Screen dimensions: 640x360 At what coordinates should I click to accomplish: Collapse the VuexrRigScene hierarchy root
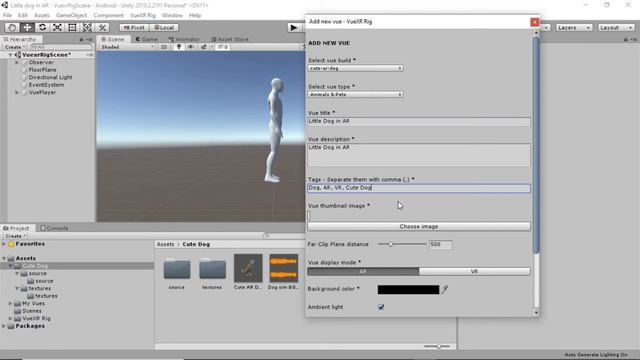[10, 55]
